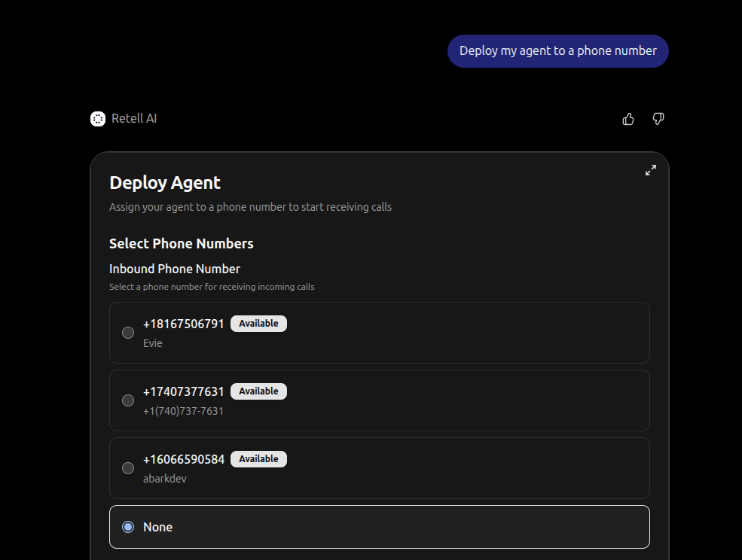This screenshot has width=742, height=560.
Task: Click the 'Select Phone Numbers' heading
Action: (x=182, y=244)
